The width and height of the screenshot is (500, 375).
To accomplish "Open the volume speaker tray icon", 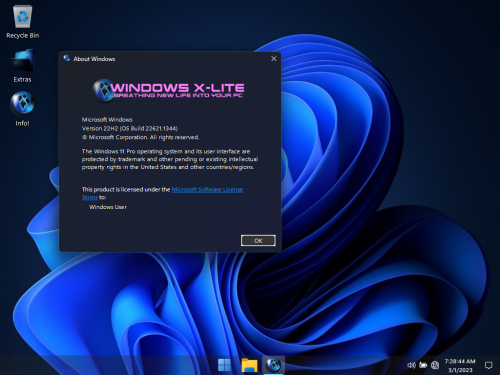I will (x=411, y=365).
